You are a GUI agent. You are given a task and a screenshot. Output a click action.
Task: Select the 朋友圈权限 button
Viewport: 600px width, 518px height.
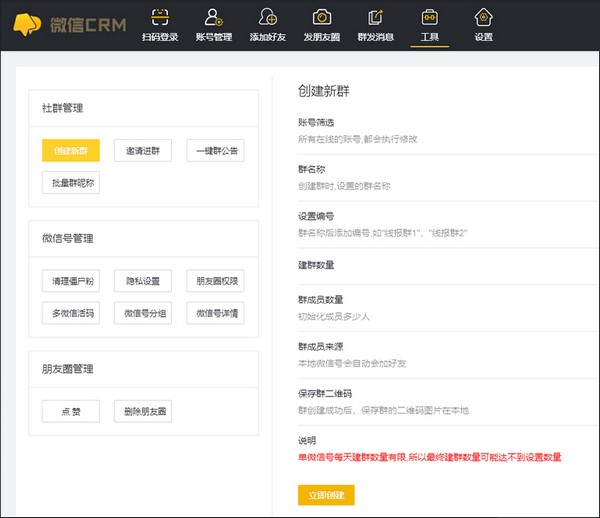[215, 281]
